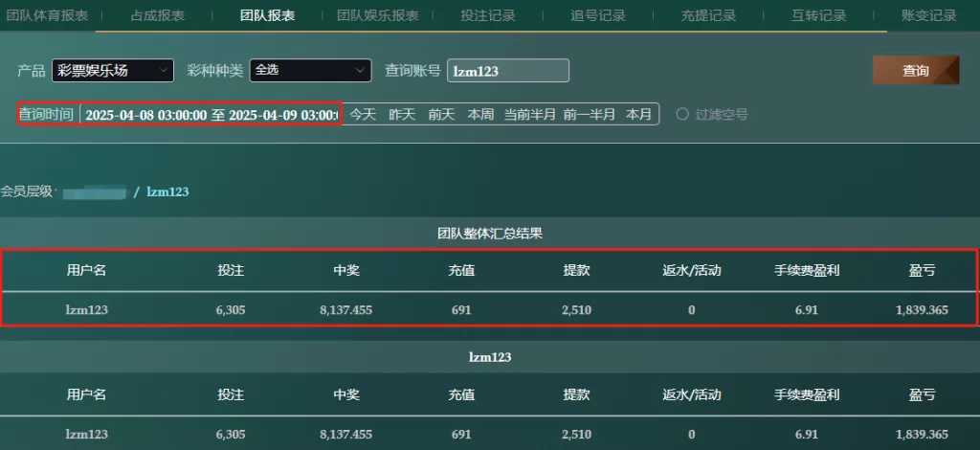980x450 pixels.
Task: Open the 占成报表 tab
Action: 158,15
